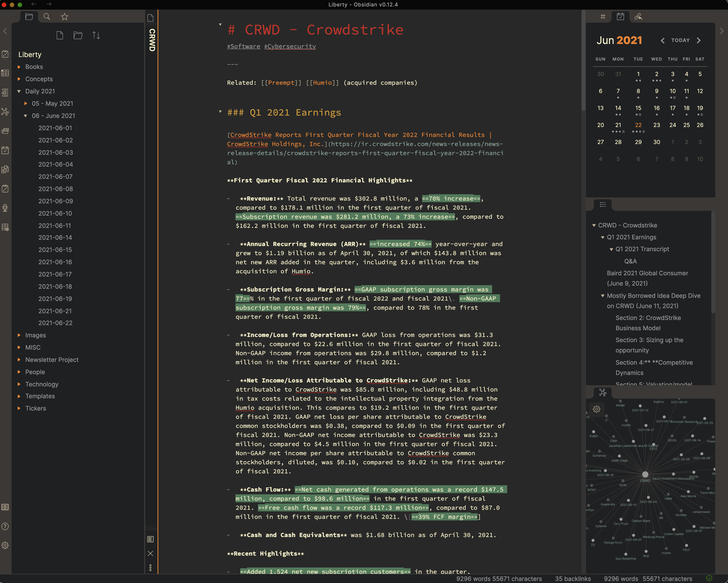Select June 9 in the calendar
The image size is (728, 583).
(x=656, y=91)
